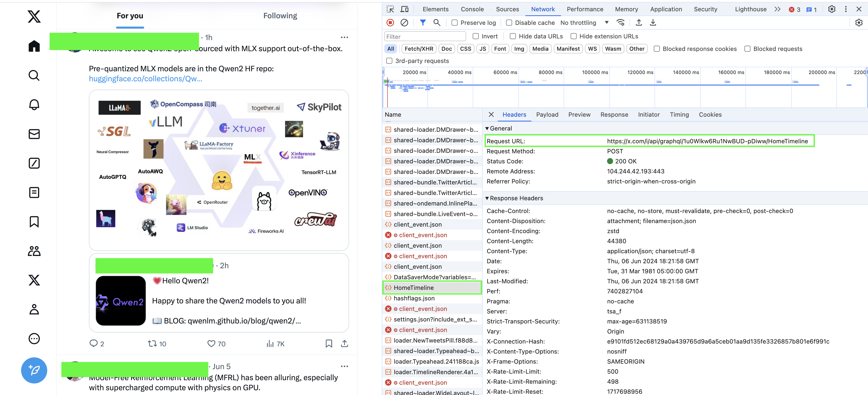Viewport: 868px width, 395px height.
Task: Switch to the Following feed
Action: 280,16
